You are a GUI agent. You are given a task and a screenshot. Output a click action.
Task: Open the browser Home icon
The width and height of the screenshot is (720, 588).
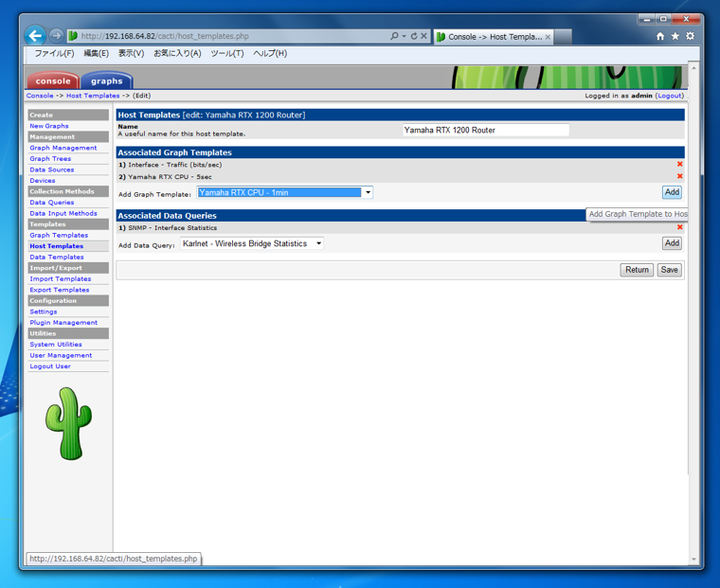tap(660, 36)
